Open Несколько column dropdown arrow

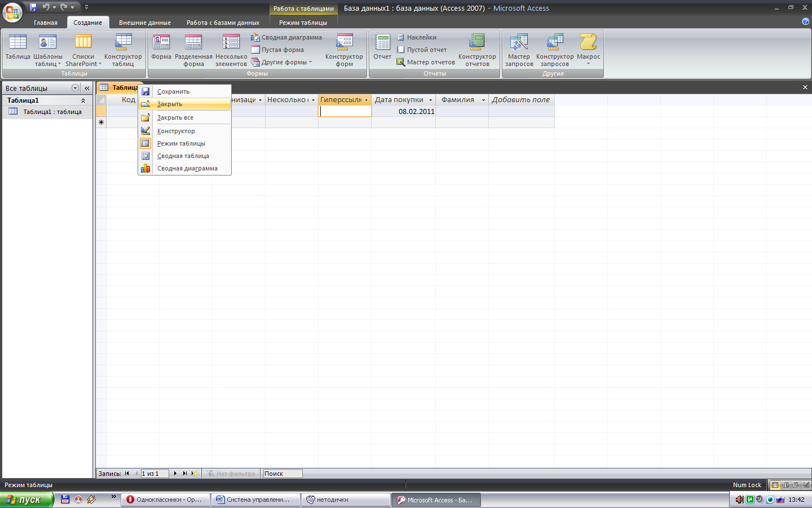(x=313, y=100)
